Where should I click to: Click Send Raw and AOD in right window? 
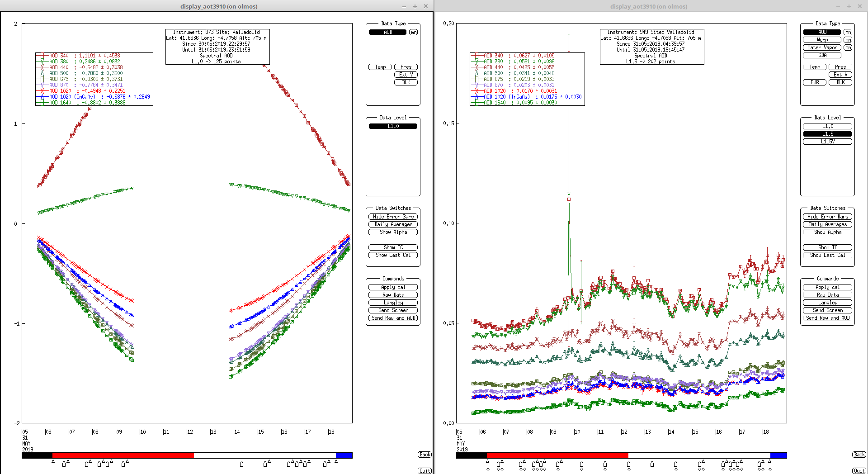[x=828, y=318]
